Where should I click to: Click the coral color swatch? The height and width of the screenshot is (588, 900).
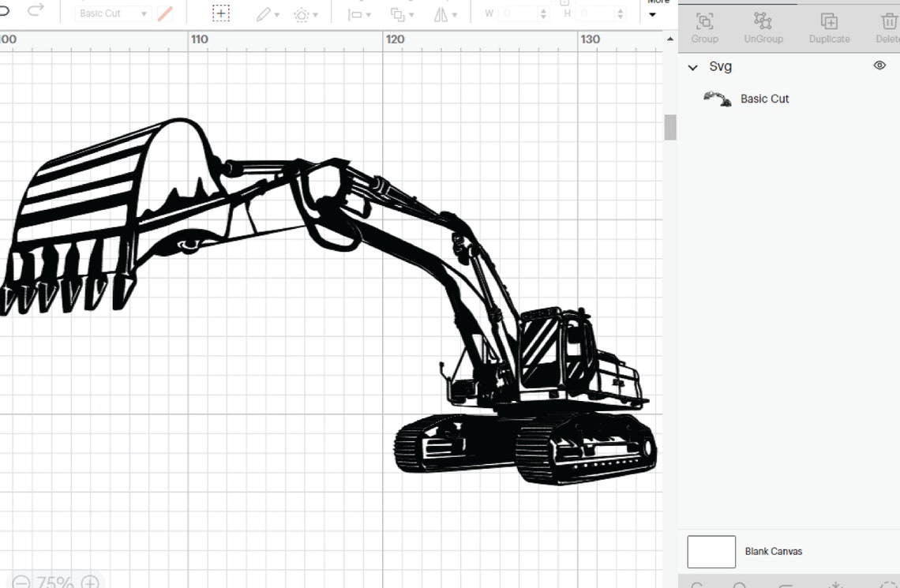tap(164, 13)
